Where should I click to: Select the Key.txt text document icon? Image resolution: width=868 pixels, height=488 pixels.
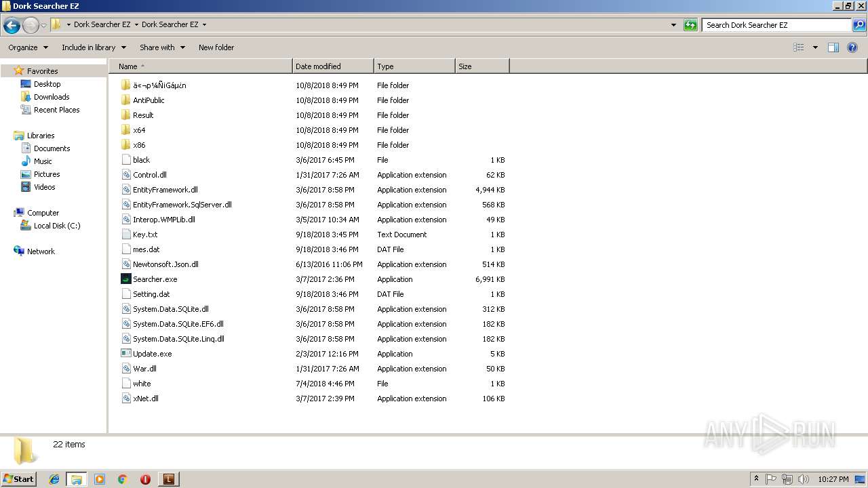click(125, 235)
